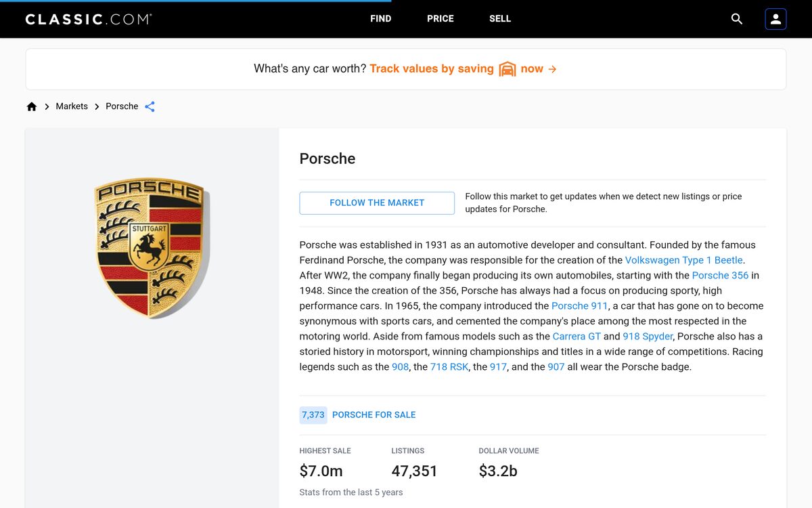Click the DOLLAR VOLUME label
812x508 pixels.
[x=509, y=451]
